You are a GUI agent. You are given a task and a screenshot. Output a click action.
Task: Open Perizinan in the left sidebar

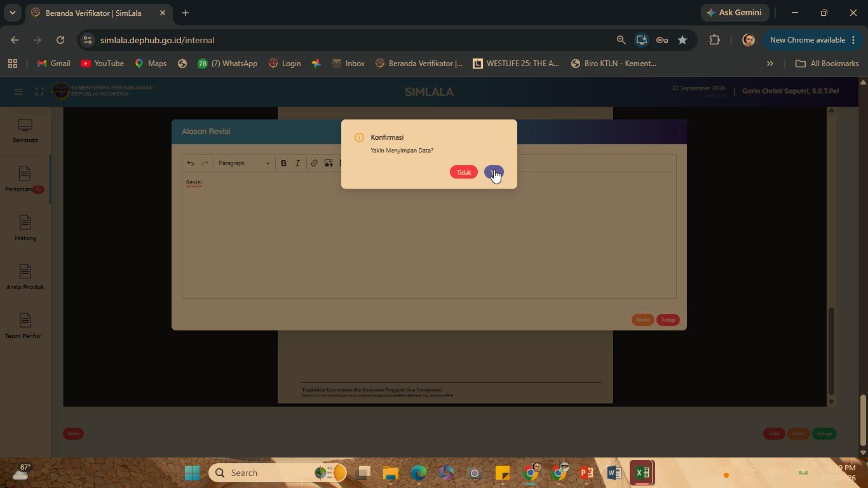[x=25, y=180]
